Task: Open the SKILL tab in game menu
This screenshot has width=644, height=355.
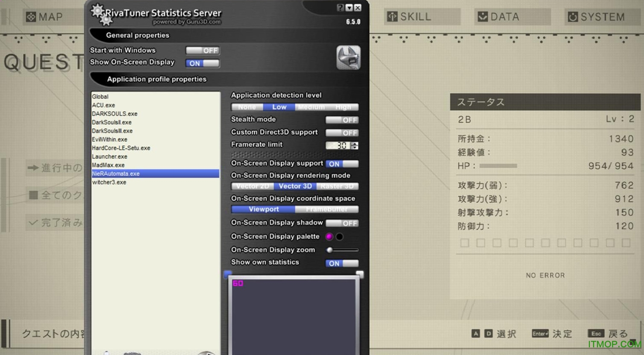Action: 422,17
